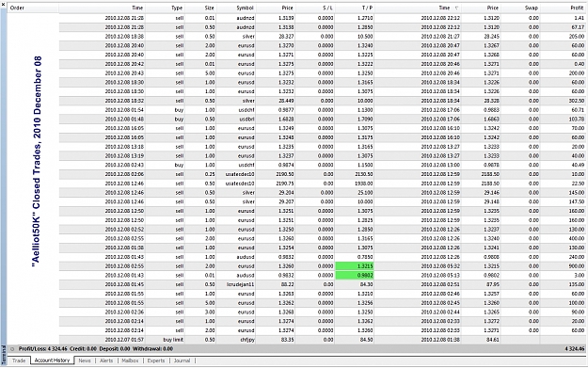Sort by the S / L column header
This screenshot has width=588, height=368.
[314, 8]
